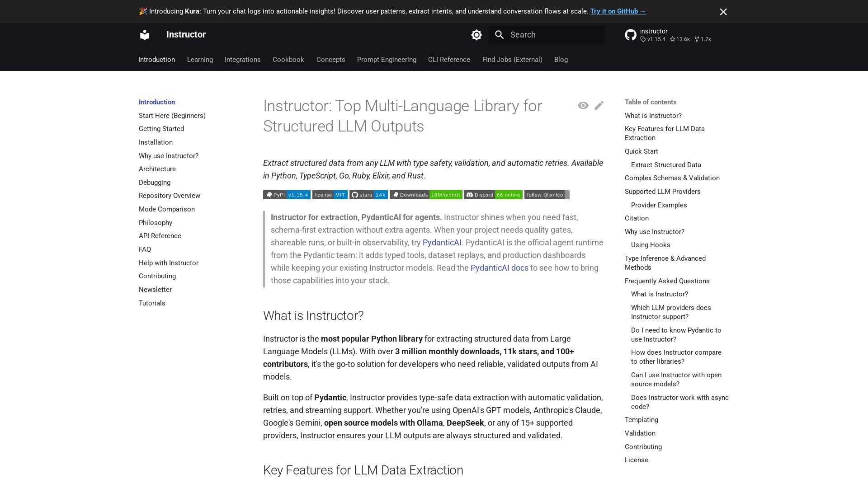Jump to Frequently Asked Questions
The width and height of the screenshot is (868, 488).
pos(667,281)
